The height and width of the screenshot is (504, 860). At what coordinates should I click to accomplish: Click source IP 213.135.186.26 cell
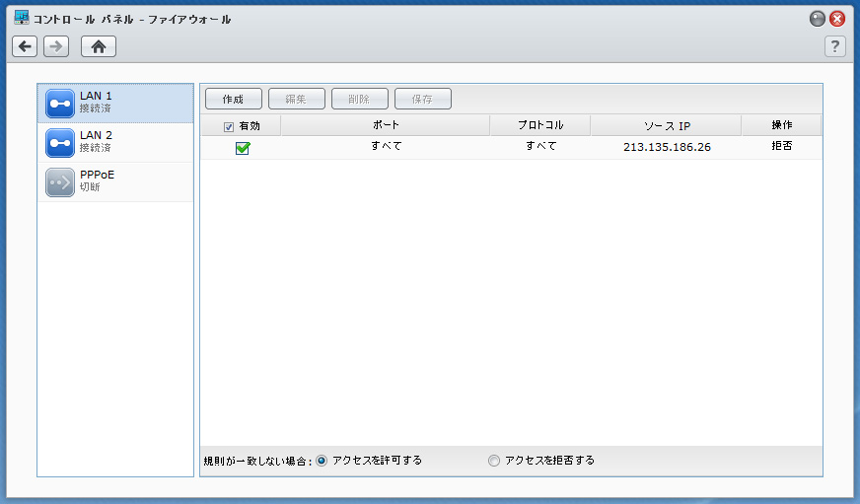[x=667, y=147]
